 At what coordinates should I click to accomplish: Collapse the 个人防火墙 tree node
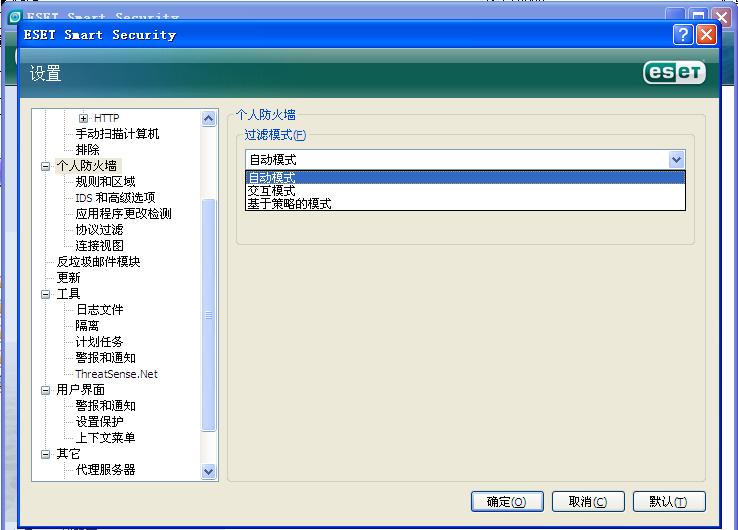[x=46, y=166]
